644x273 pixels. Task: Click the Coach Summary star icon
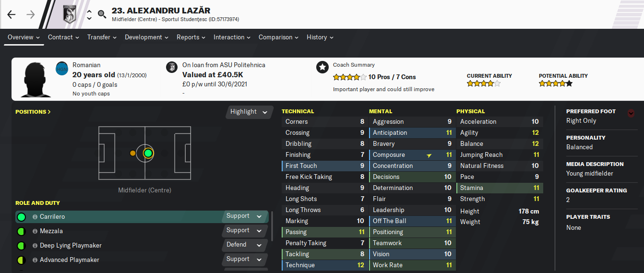(x=322, y=67)
